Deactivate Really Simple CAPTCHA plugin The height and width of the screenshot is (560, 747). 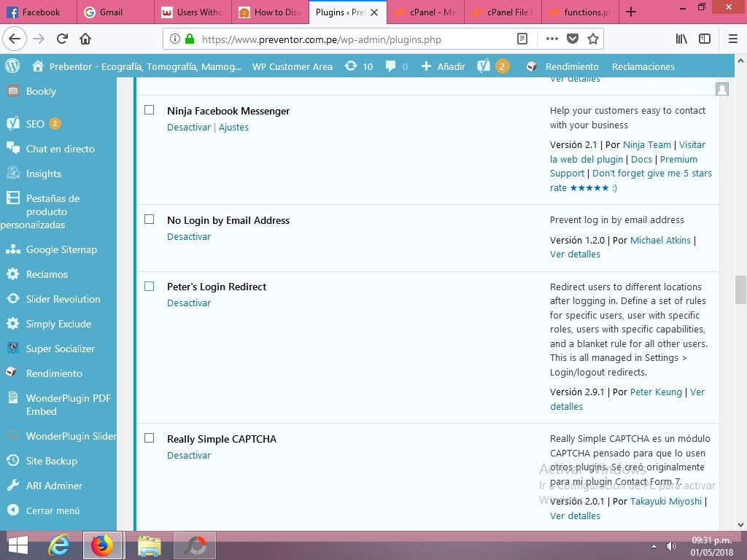(189, 455)
